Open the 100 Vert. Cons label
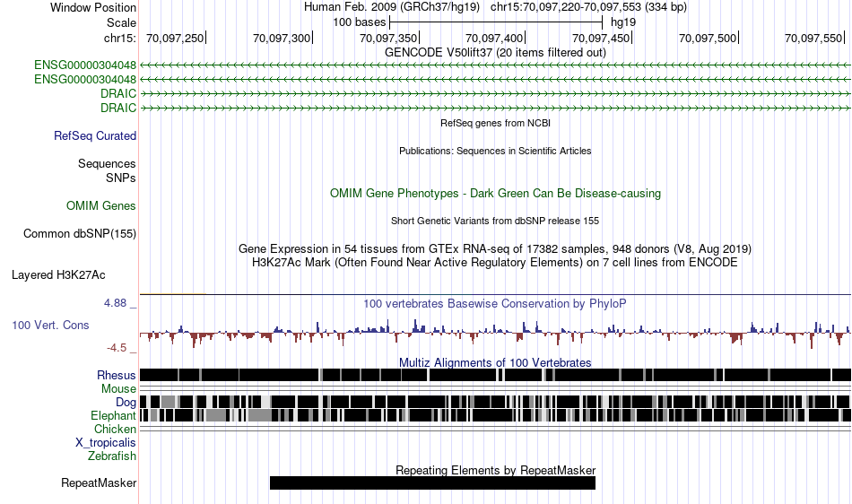Screen dimensions: 852x504 tap(50, 325)
